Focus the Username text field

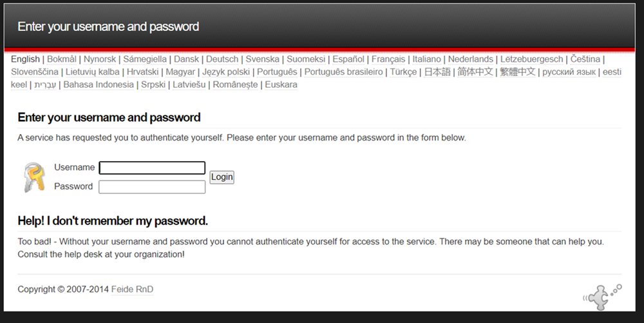pyautogui.click(x=152, y=168)
